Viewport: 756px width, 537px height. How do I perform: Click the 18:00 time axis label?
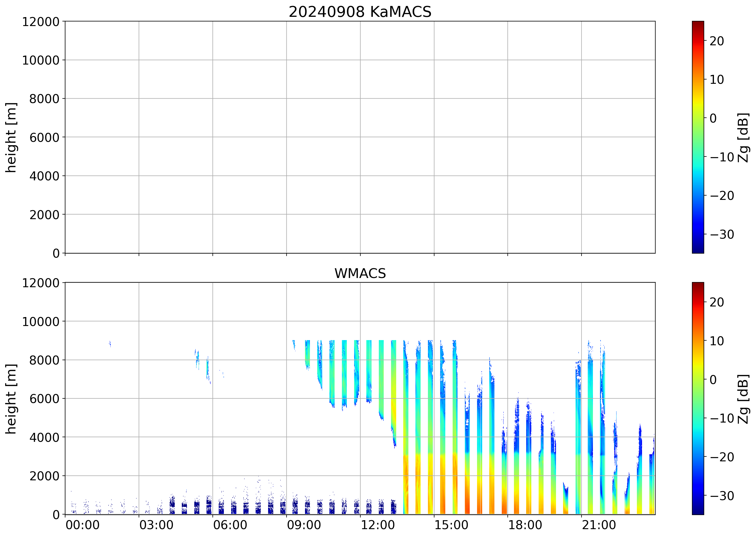(x=525, y=525)
